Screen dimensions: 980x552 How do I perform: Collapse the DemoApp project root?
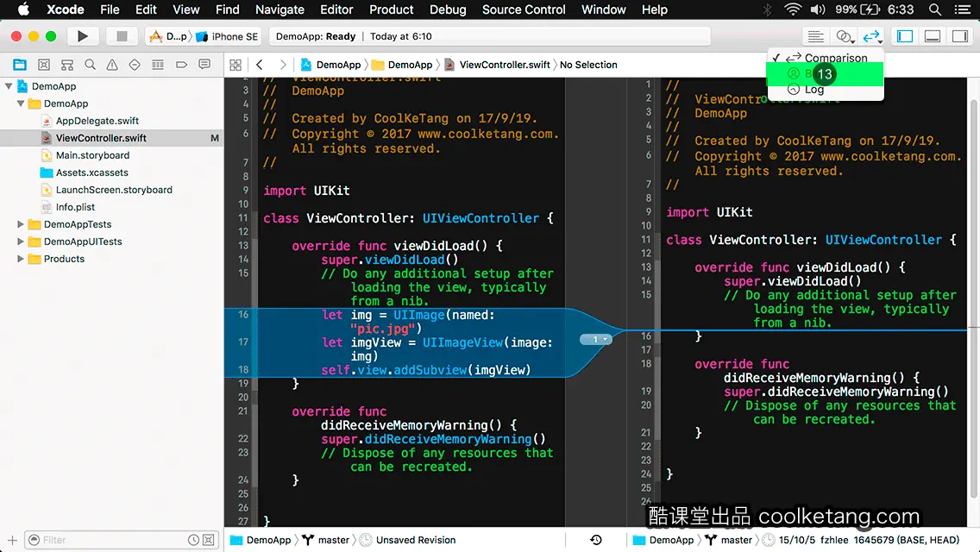(x=9, y=86)
